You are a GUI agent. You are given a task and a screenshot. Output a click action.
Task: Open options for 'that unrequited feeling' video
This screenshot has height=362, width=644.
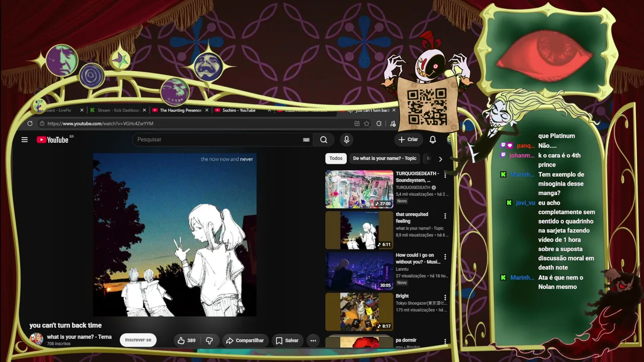(x=445, y=216)
